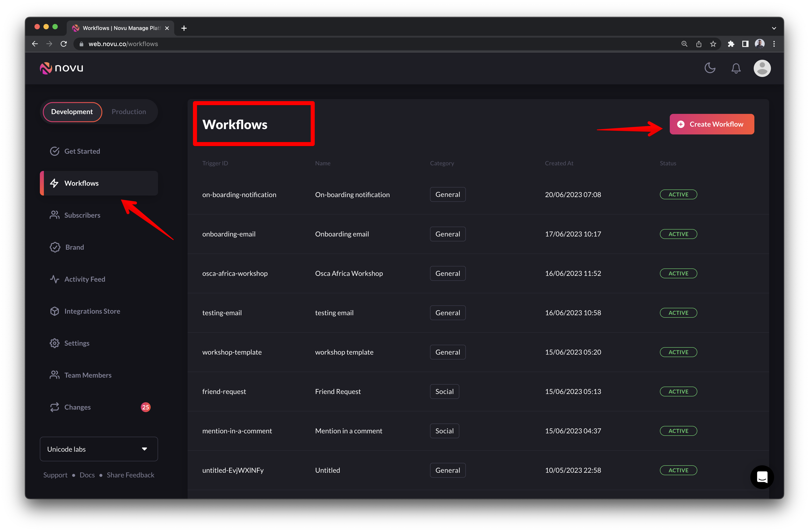The width and height of the screenshot is (809, 532).
Task: Open the Integrations Store
Action: coord(92,311)
